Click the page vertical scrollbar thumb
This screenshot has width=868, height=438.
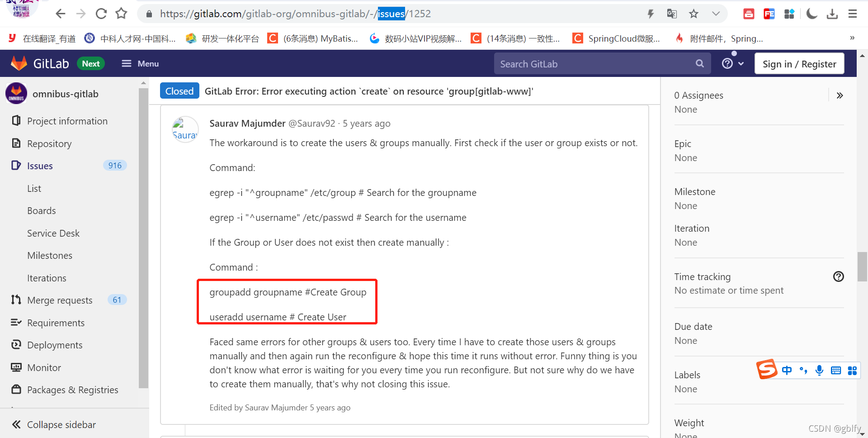(862, 267)
